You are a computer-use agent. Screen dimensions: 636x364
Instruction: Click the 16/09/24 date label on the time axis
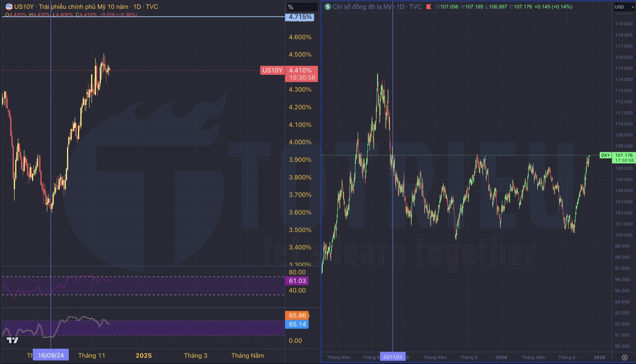(x=51, y=355)
